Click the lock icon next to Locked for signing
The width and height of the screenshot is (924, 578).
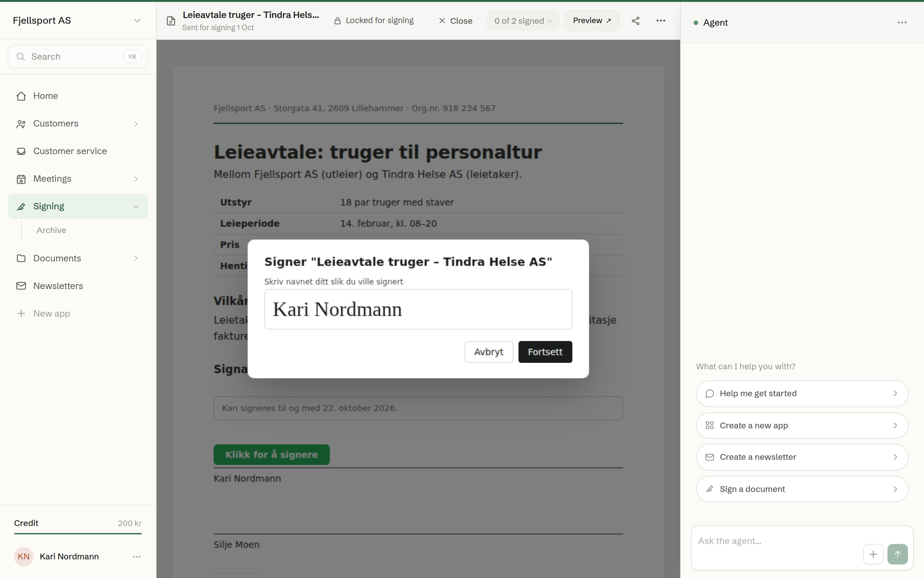[x=337, y=21]
